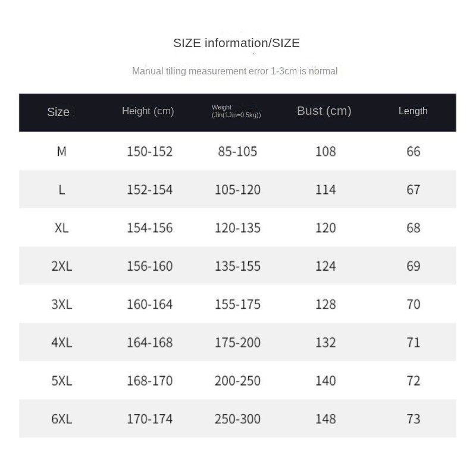Click the Size column header
Screen dimensions: 476x476
point(58,112)
